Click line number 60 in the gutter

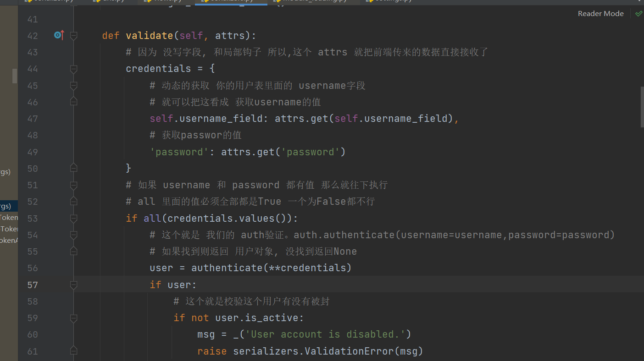(x=33, y=334)
